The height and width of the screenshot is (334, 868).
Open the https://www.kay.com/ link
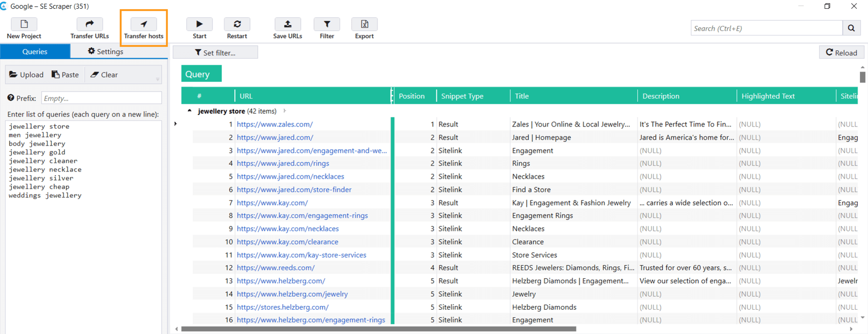(x=272, y=203)
